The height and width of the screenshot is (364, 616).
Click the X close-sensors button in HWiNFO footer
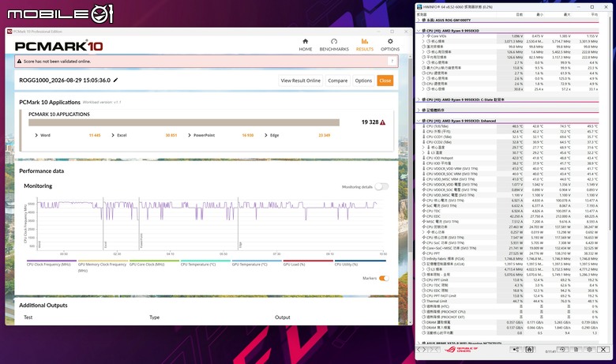603,350
